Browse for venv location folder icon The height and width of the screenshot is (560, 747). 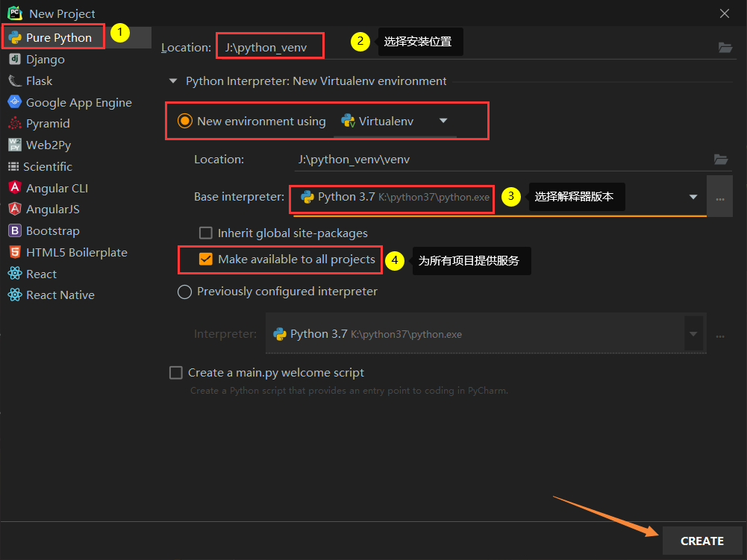pos(721,159)
